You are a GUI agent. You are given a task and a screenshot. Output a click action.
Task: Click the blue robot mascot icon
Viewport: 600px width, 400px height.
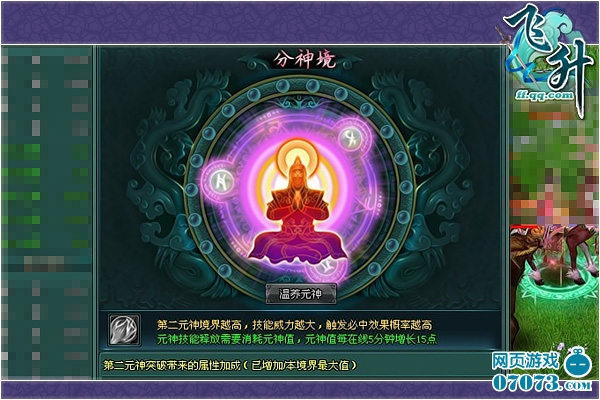point(577,362)
